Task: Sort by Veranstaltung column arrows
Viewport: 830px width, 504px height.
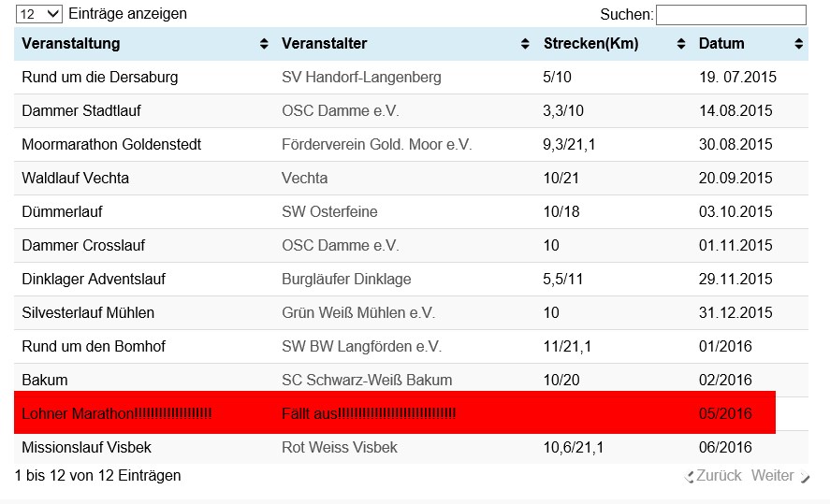Action: [x=264, y=44]
